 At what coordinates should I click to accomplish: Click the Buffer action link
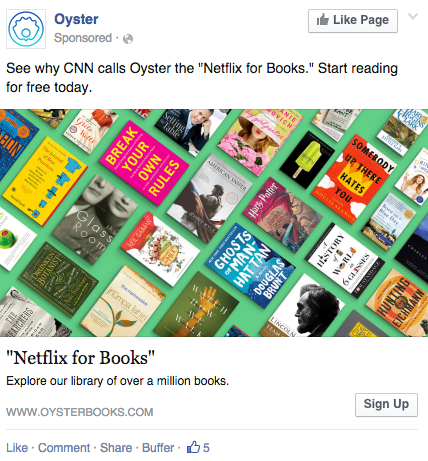coord(158,447)
